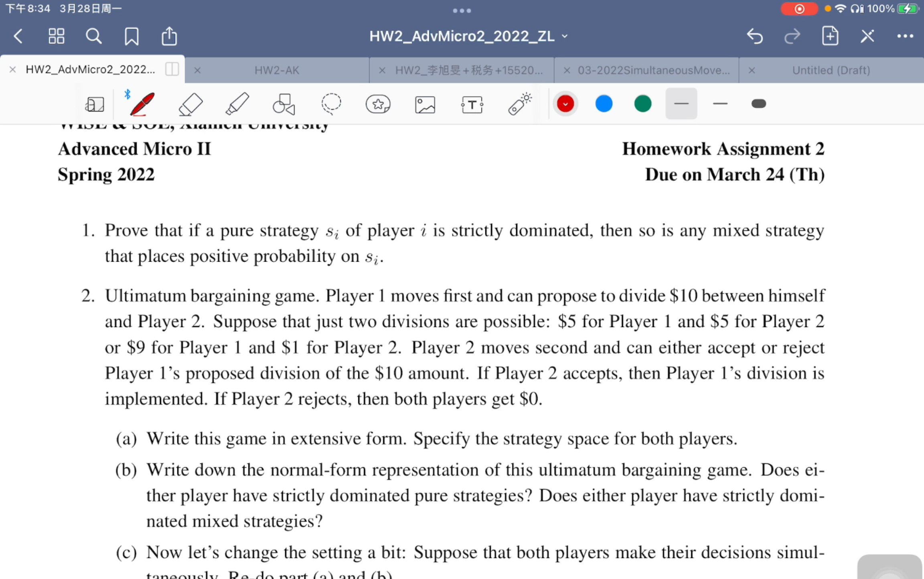
Task: Select the laser pointer tool
Action: pyautogui.click(x=520, y=104)
